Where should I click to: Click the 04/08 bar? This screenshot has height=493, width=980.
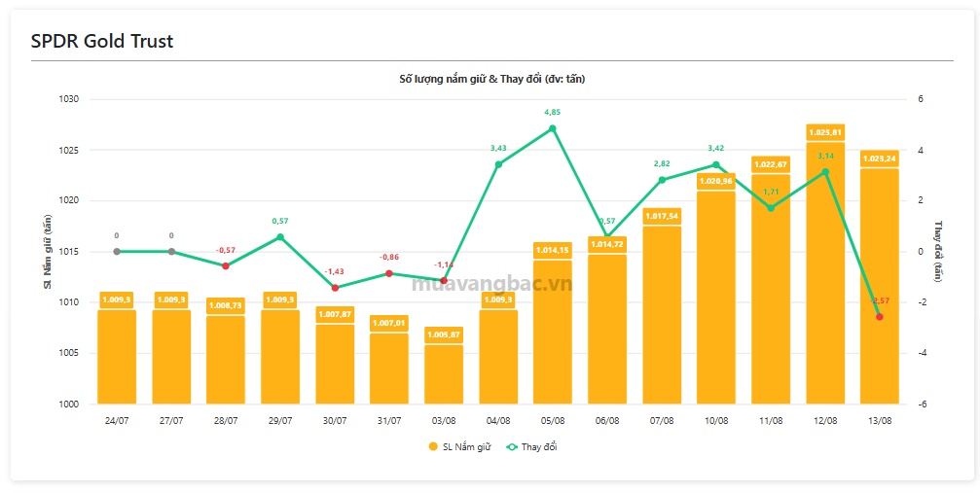point(498,357)
